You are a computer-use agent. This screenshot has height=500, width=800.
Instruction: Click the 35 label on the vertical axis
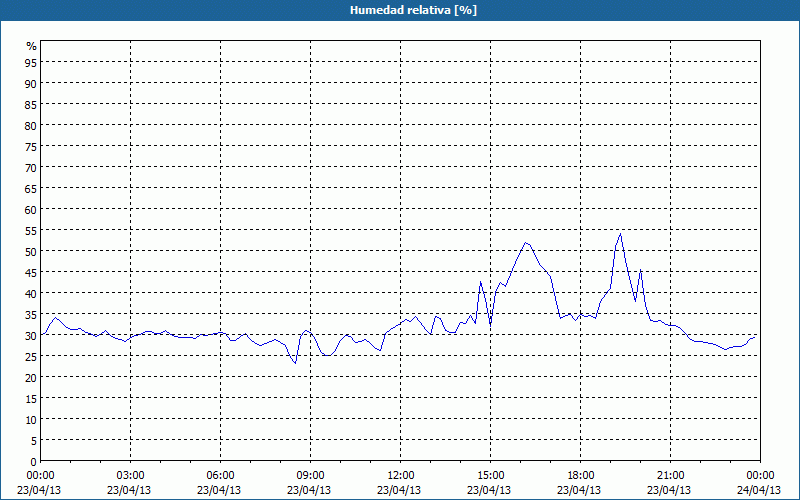(31, 315)
